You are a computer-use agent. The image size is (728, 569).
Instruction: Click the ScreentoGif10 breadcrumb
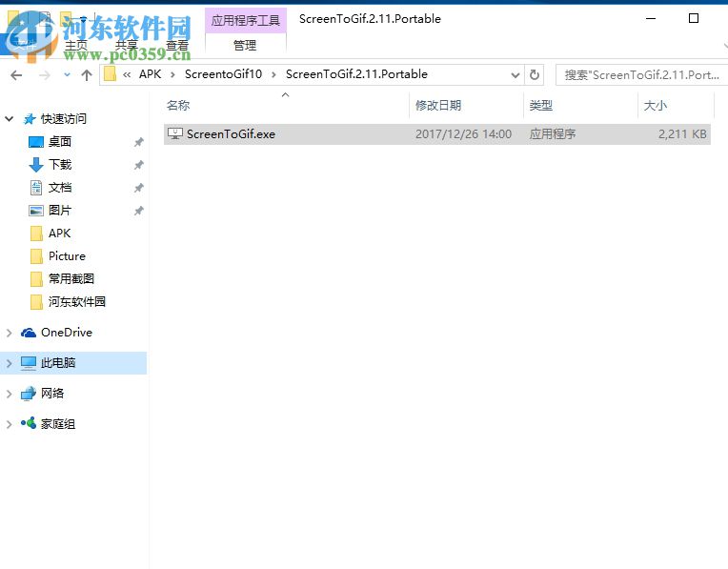(x=223, y=74)
